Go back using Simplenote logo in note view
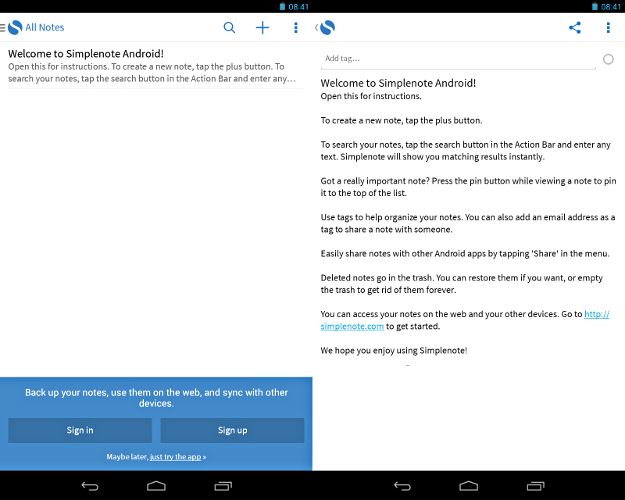625x500 pixels. 327,28
